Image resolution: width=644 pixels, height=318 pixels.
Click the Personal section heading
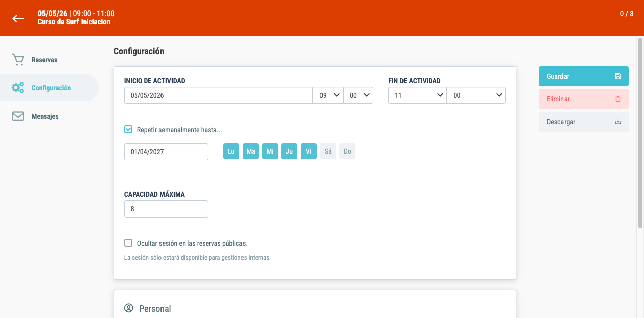[155, 309]
